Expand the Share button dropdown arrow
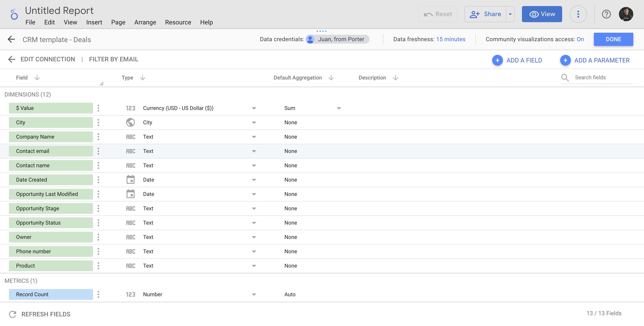This screenshot has width=644, height=326. click(510, 14)
